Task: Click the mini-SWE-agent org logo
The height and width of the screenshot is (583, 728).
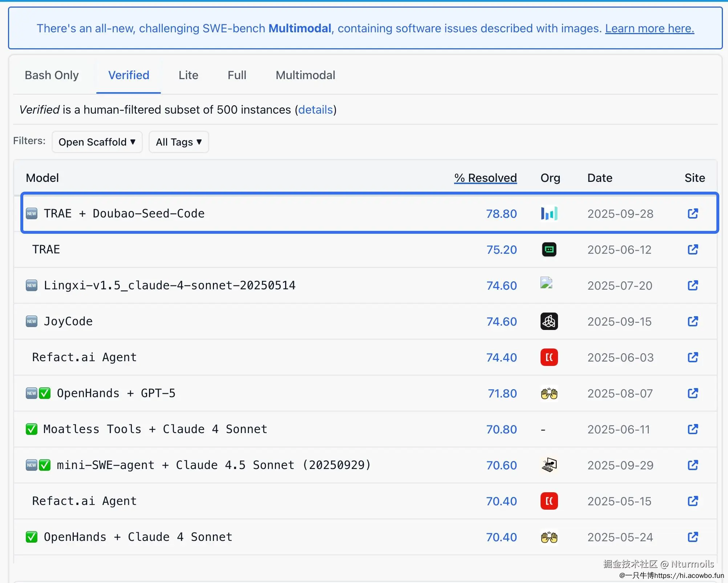Action: pos(549,465)
